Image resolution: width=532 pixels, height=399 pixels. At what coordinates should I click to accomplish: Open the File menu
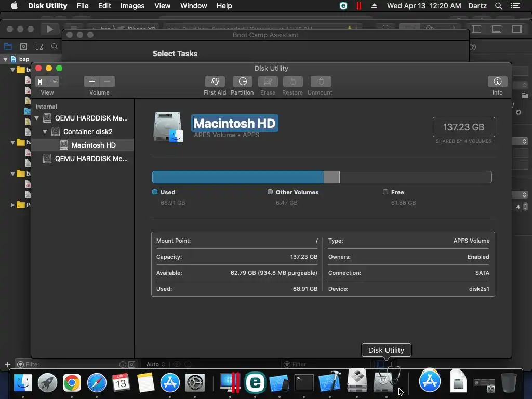83,6
